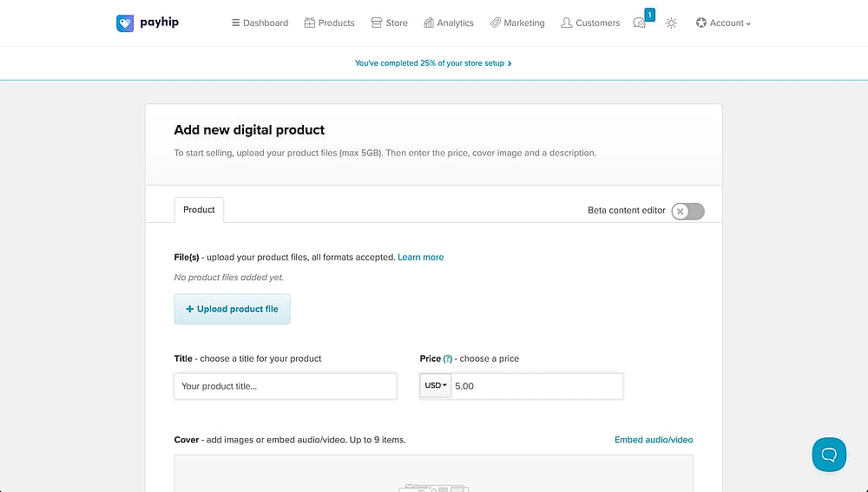
Task: Open the live chat support widget
Action: coord(829,455)
